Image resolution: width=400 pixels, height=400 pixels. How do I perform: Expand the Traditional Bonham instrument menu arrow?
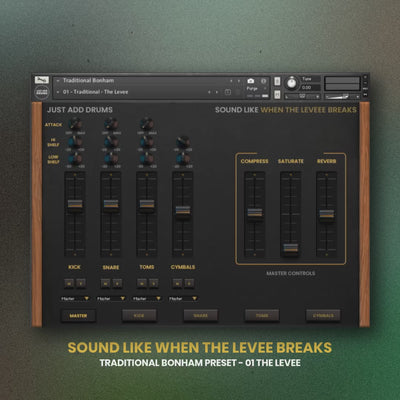click(58, 81)
